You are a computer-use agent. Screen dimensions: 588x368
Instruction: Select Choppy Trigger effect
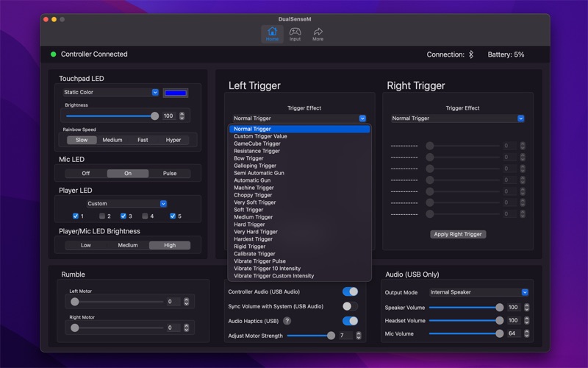point(300,195)
